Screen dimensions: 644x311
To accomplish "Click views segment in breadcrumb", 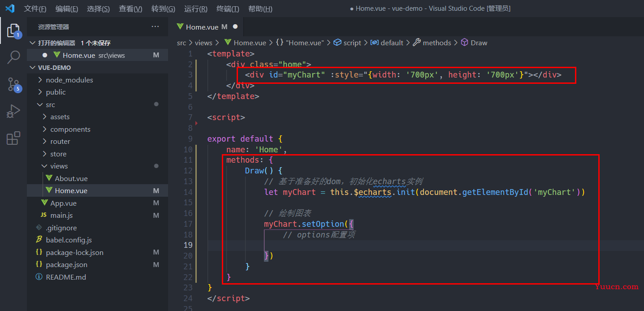I will (x=203, y=43).
